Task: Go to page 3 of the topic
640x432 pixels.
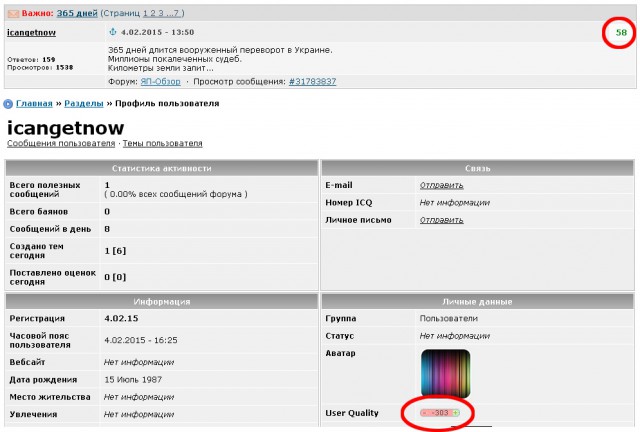Action: [x=160, y=13]
